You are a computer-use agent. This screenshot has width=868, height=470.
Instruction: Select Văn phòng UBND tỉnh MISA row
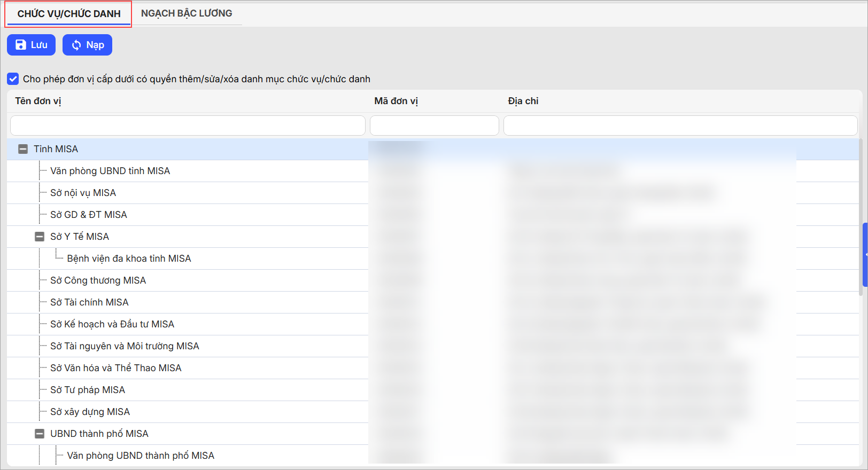(x=110, y=171)
